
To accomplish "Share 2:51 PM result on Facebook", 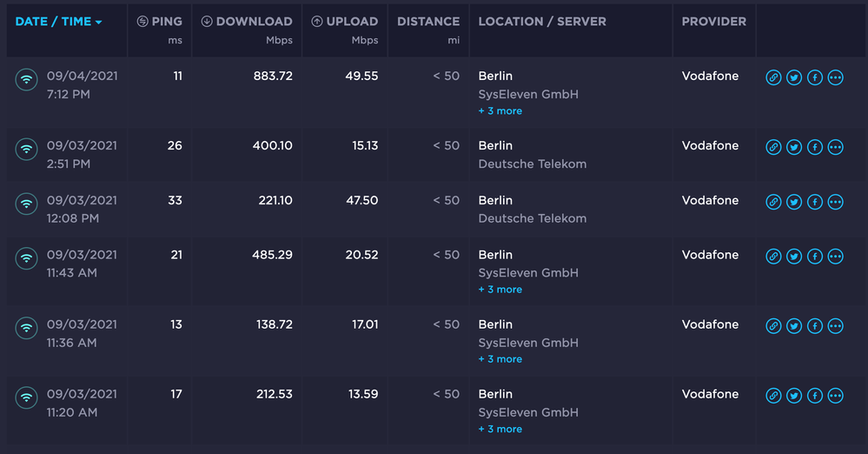I will [x=815, y=147].
